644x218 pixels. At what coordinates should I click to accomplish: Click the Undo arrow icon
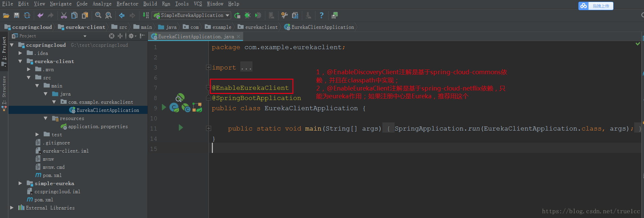click(40, 15)
